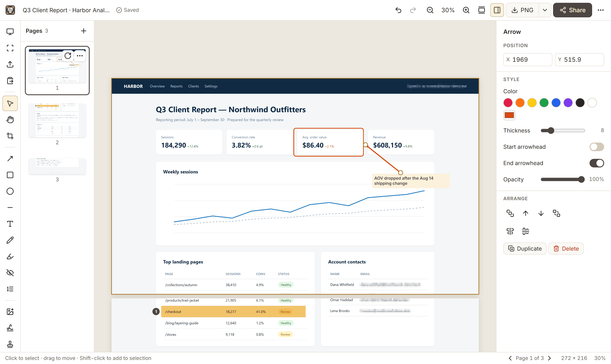611x364 pixels.
Task: Open the more options menu in top bar
Action: click(x=600, y=10)
